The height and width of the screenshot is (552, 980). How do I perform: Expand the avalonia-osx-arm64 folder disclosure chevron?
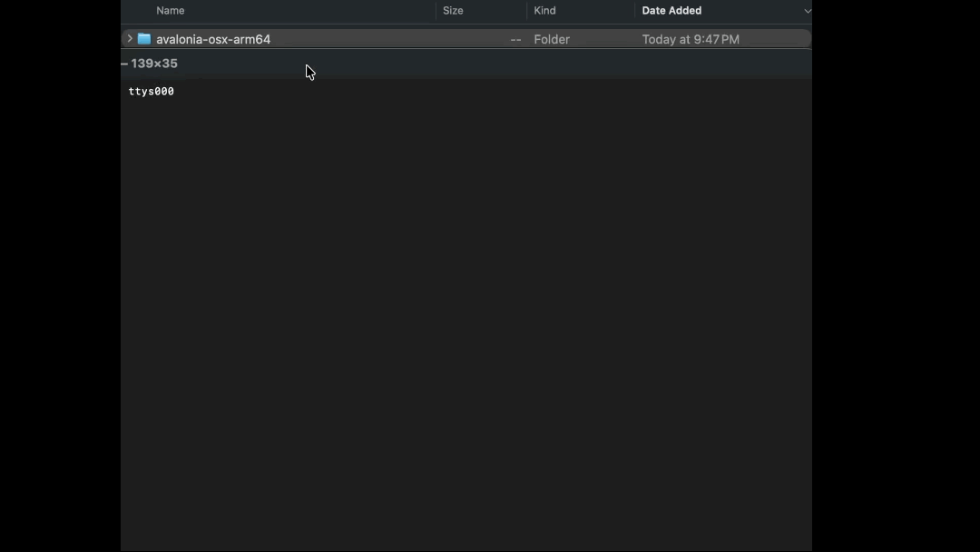(x=130, y=39)
